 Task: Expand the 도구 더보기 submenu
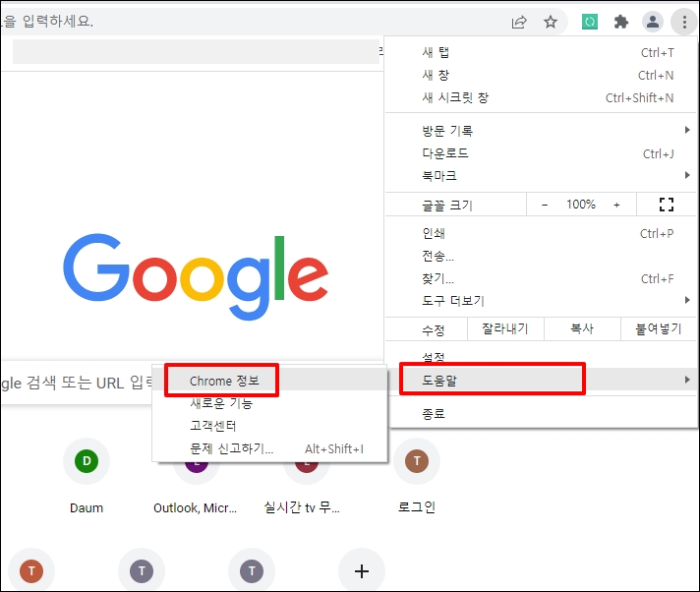[541, 301]
